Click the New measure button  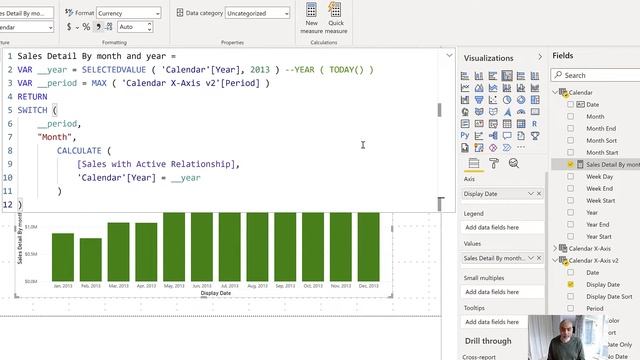click(311, 18)
